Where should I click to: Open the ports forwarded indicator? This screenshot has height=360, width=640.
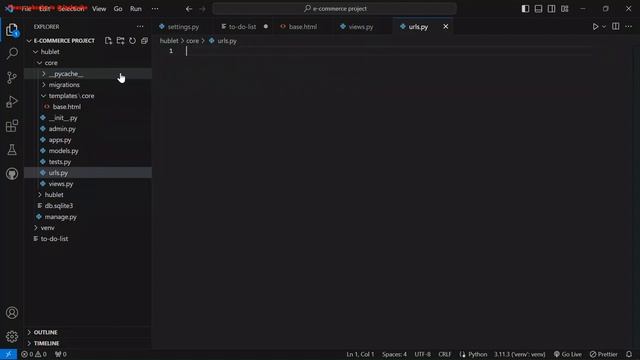pos(60,354)
